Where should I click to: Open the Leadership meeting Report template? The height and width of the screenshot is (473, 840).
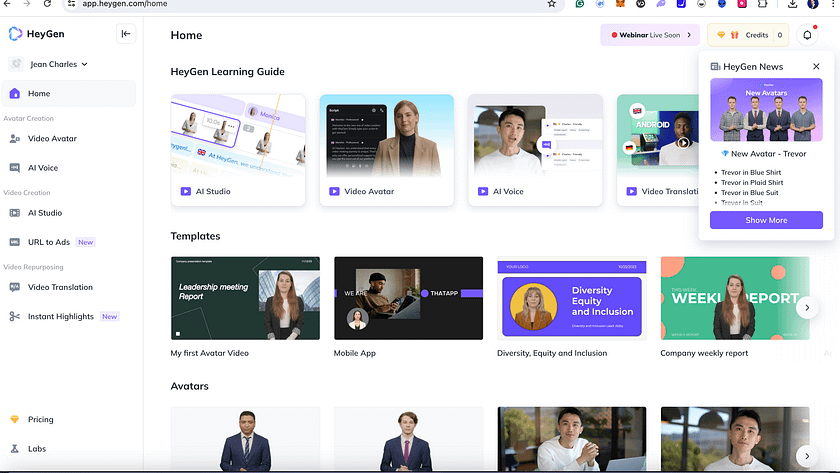point(245,298)
